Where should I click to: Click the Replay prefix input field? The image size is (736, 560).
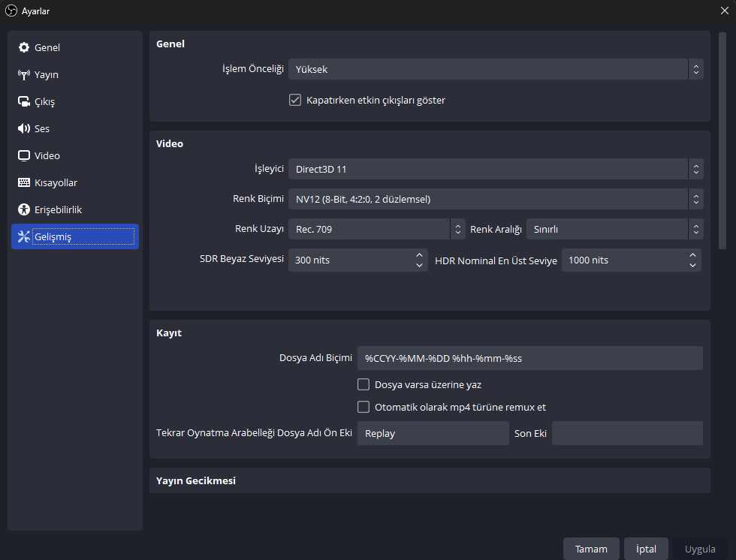coord(433,433)
